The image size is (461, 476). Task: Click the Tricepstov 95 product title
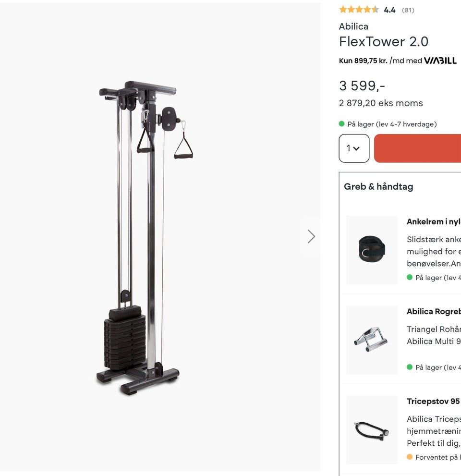click(433, 402)
